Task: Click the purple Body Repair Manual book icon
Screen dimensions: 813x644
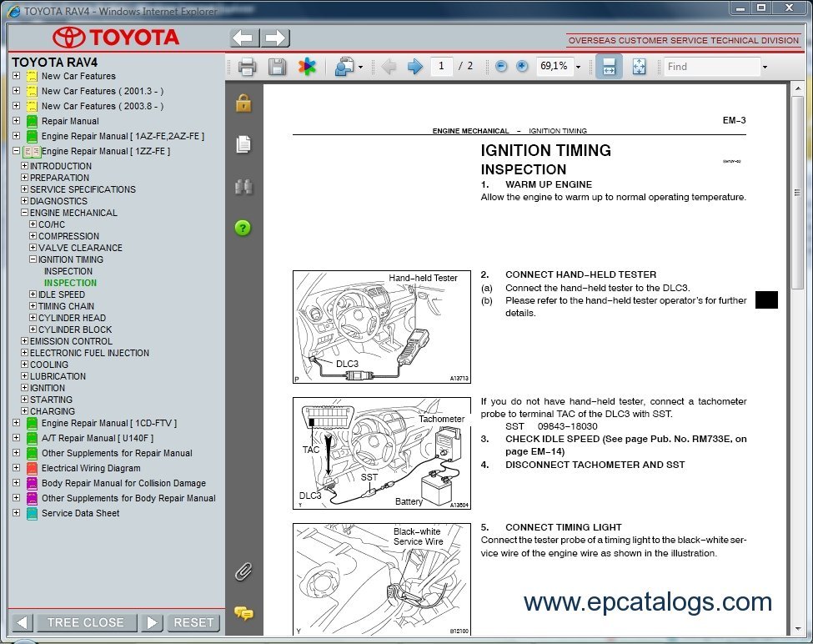Action: pos(32,483)
